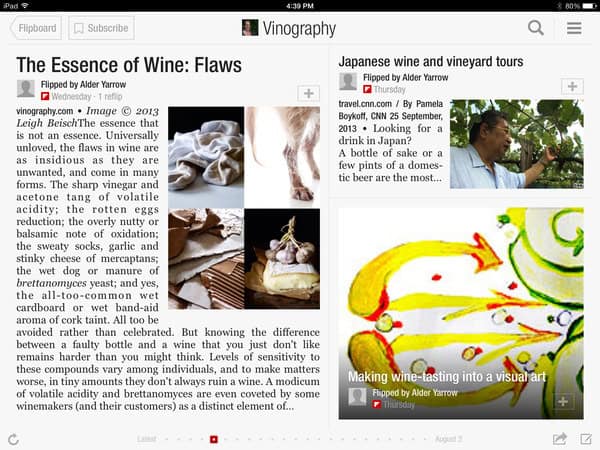Open the search magnifier icon
This screenshot has width=600, height=450.
(x=535, y=28)
